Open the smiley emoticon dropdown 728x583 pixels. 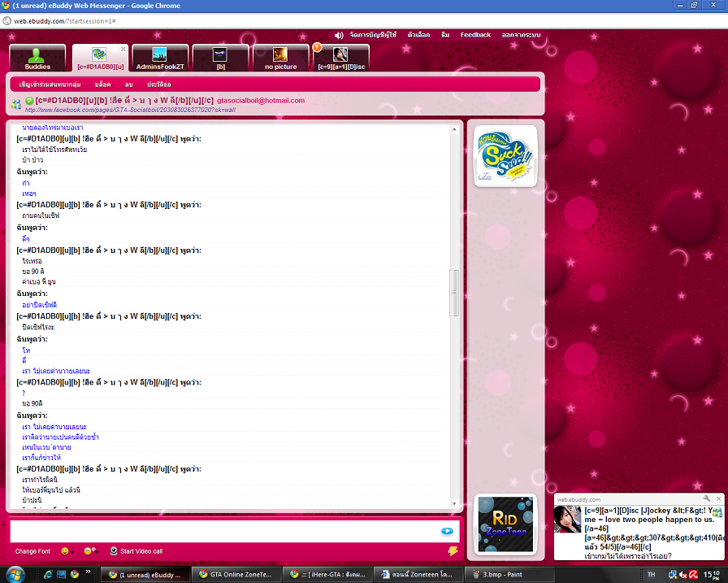(67, 551)
